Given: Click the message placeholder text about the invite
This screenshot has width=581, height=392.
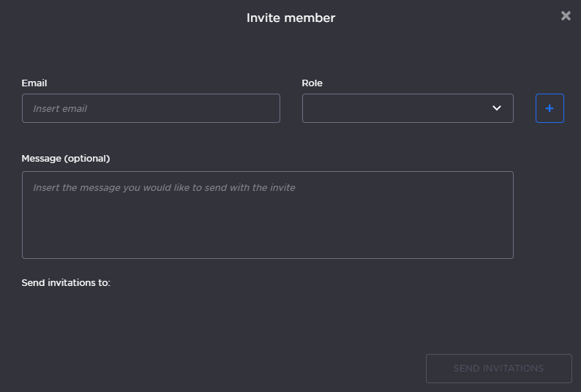Looking at the screenshot, I should [164, 188].
